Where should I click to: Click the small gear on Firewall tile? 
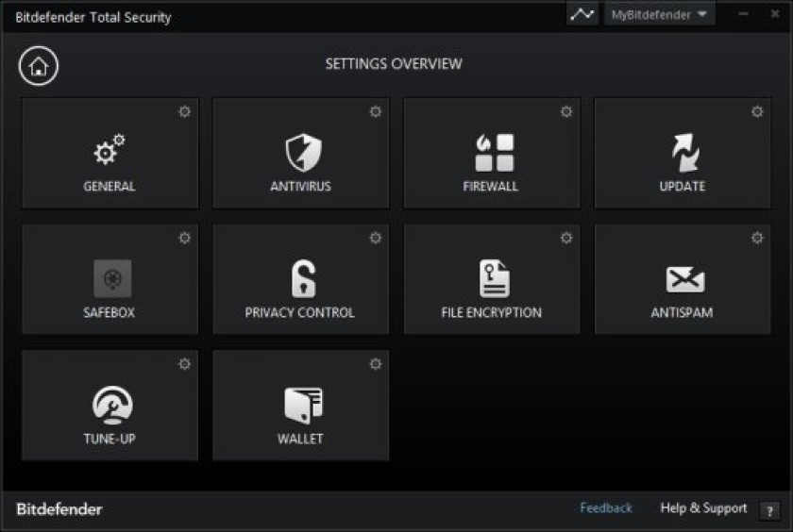pyautogui.click(x=566, y=111)
